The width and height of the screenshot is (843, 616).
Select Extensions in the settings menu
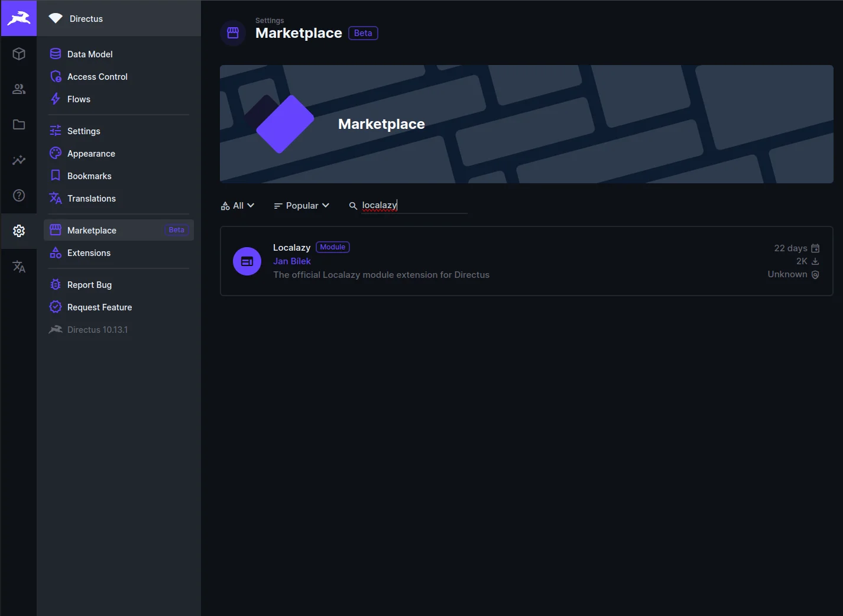point(89,253)
